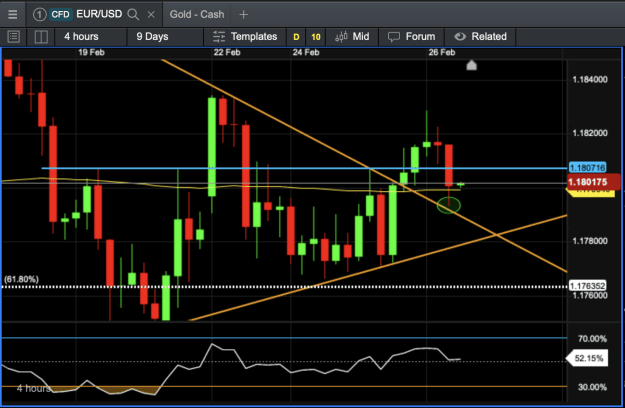The height and width of the screenshot is (408, 625).
Task: Click the 24 Feb date label
Action: click(306, 52)
